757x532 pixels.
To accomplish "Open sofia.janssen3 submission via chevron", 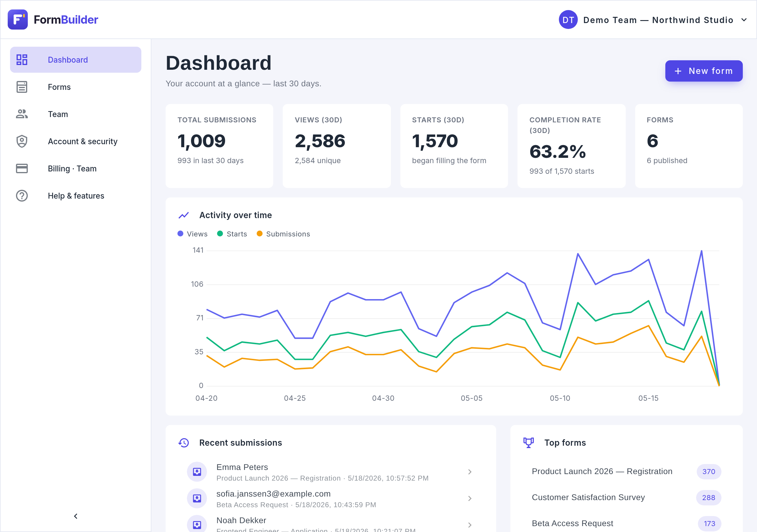I will click(470, 498).
